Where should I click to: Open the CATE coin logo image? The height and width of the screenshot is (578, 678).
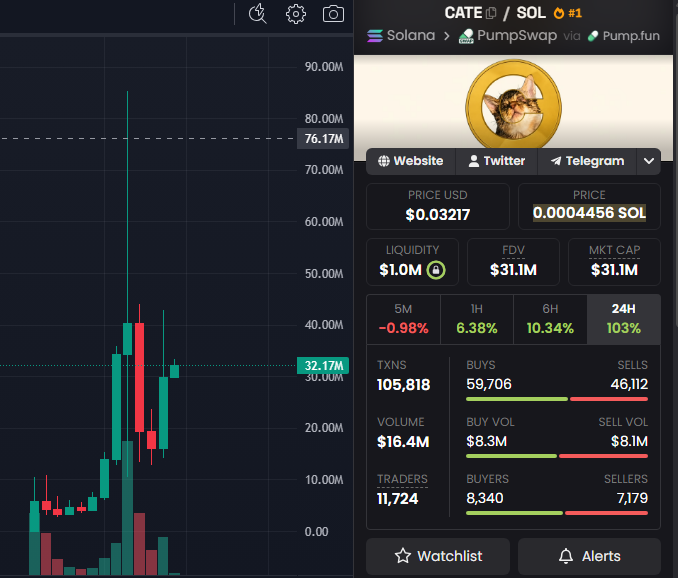click(513, 106)
